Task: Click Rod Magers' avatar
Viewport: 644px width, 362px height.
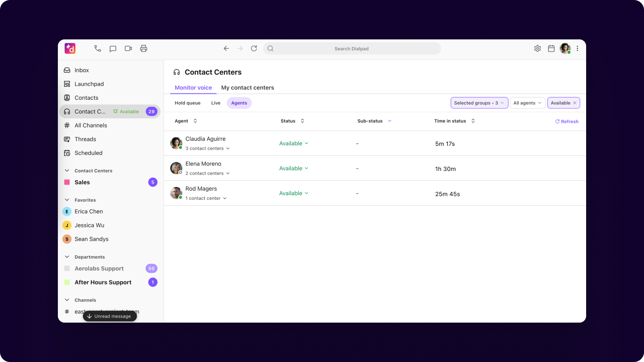Action: pyautogui.click(x=176, y=193)
